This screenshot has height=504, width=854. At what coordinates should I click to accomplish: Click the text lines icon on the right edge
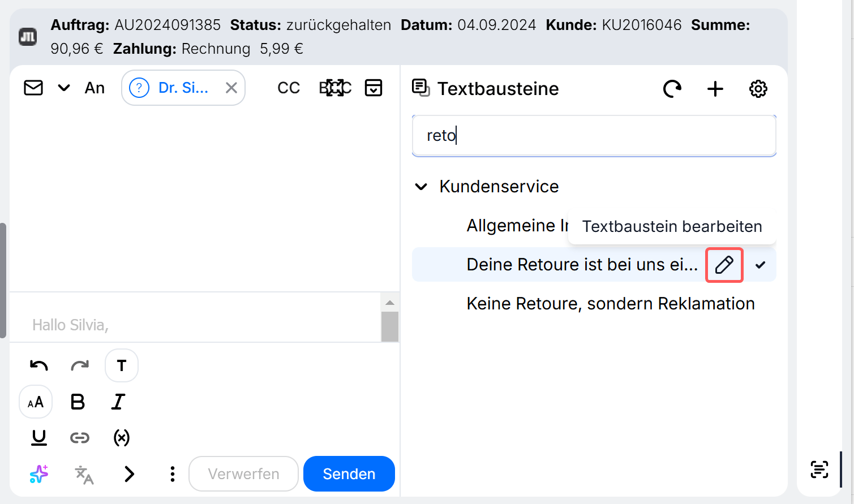pos(819,469)
